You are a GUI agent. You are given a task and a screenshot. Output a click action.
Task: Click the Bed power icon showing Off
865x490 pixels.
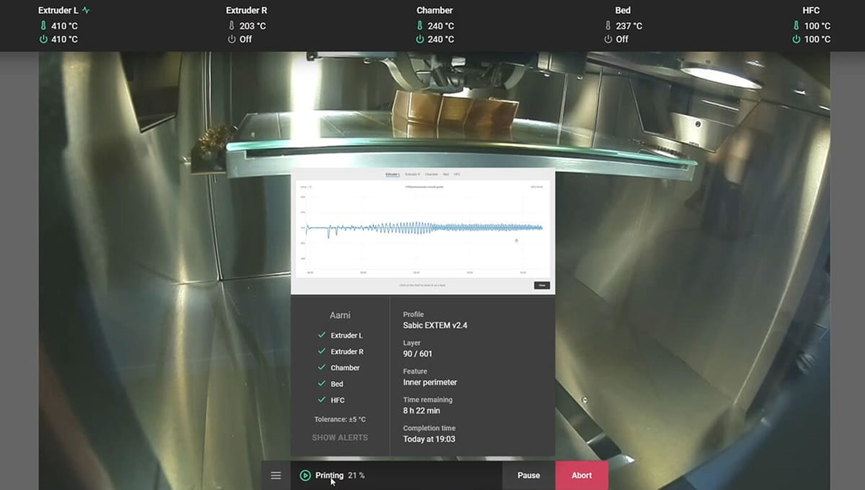[608, 39]
